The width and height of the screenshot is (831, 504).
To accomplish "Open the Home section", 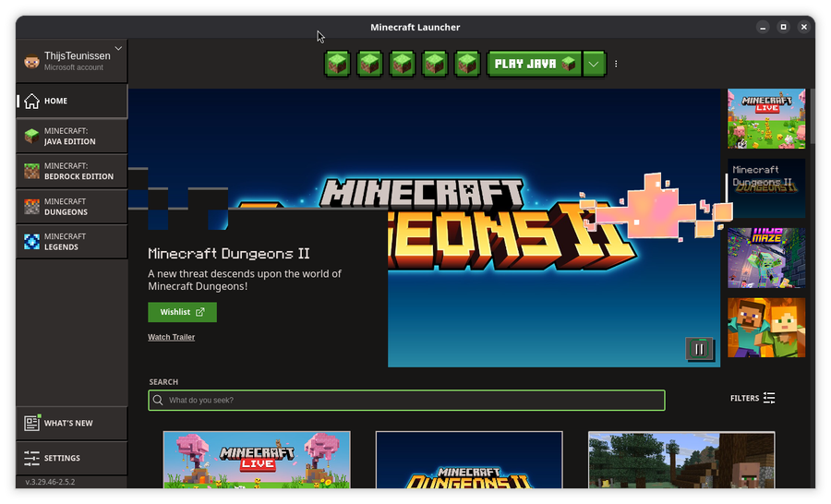I will point(71,101).
